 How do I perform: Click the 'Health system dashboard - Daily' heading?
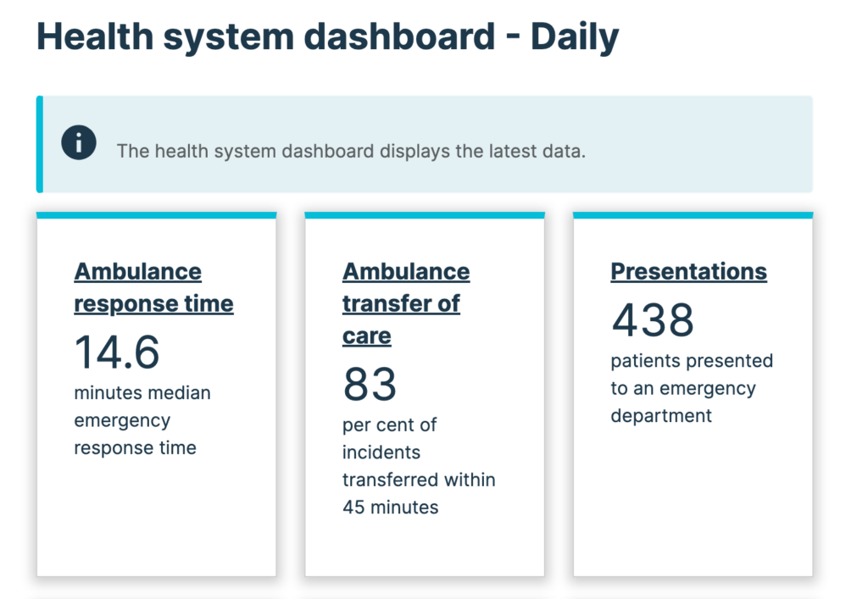(327, 37)
